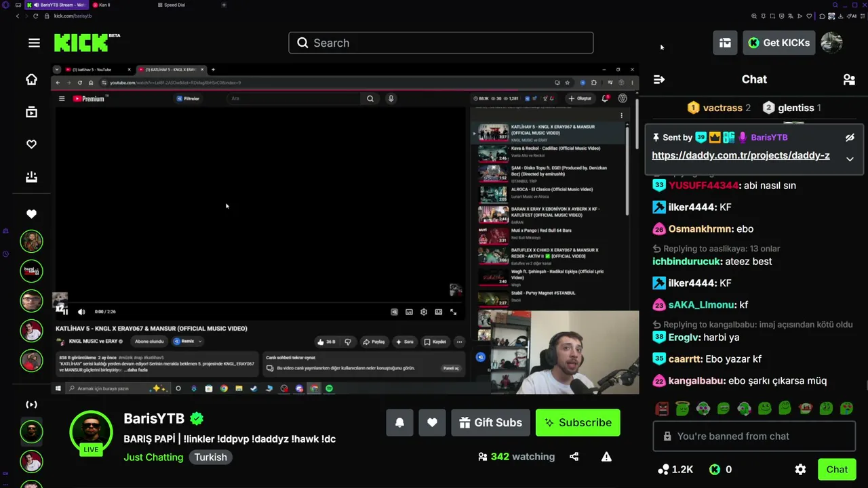Select the angry red emote
Screen dimensions: 868x488
(662, 409)
